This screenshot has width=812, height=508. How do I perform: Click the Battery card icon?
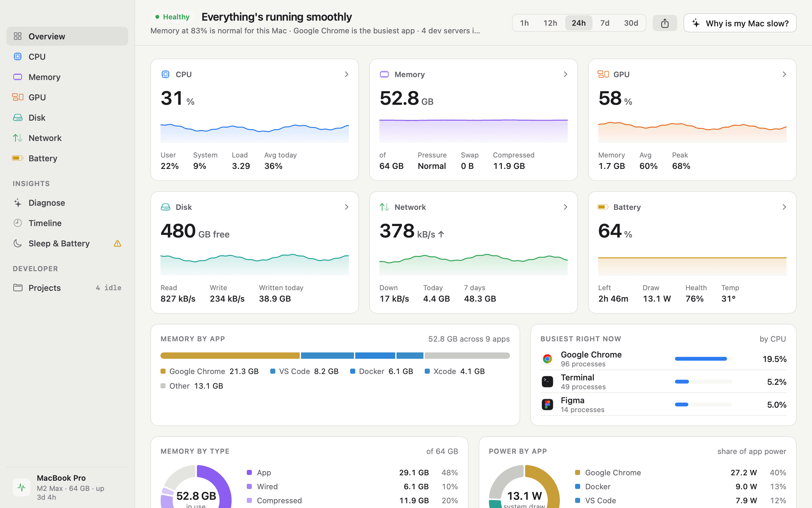(x=603, y=207)
